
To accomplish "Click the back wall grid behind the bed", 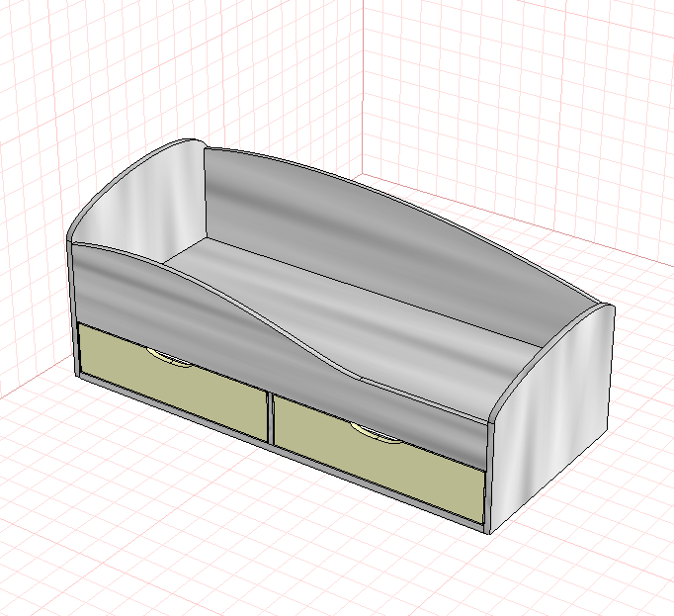I will click(x=516, y=108).
